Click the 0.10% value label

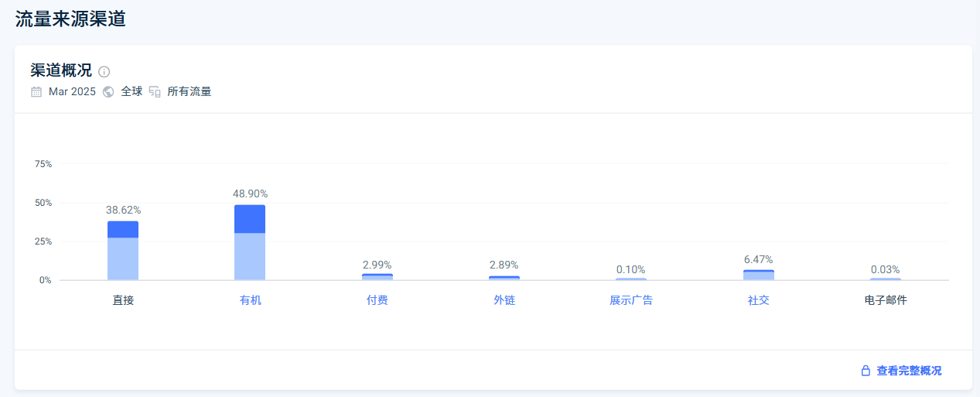[x=631, y=269]
